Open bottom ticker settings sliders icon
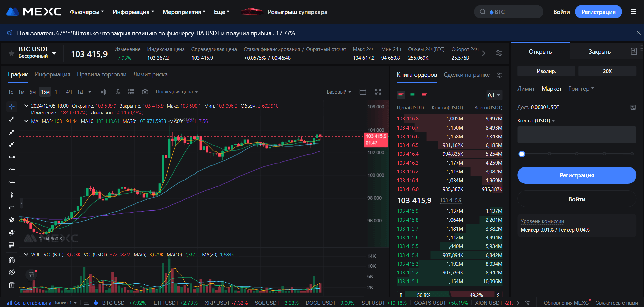The image size is (644, 307). (527, 303)
